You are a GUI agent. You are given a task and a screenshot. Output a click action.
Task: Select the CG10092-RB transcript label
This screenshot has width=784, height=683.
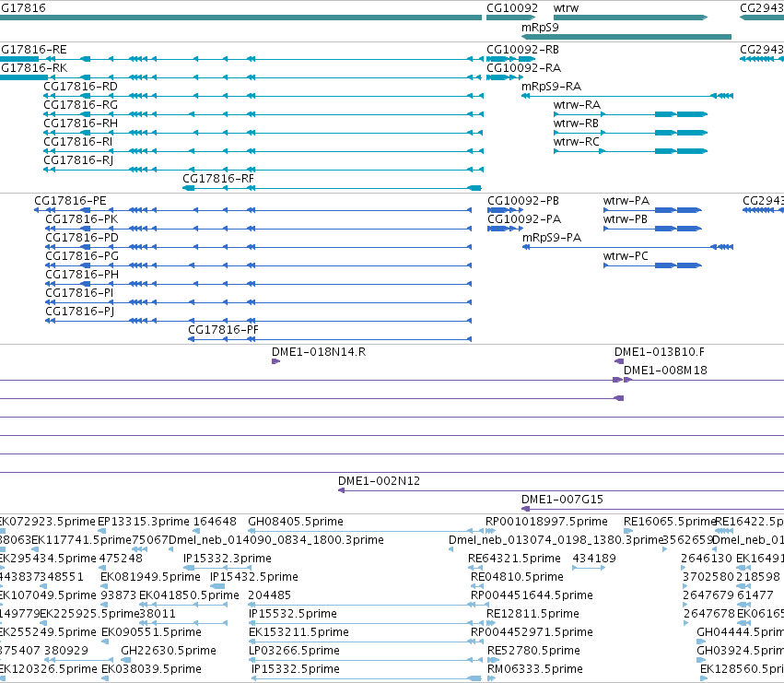pos(523,50)
